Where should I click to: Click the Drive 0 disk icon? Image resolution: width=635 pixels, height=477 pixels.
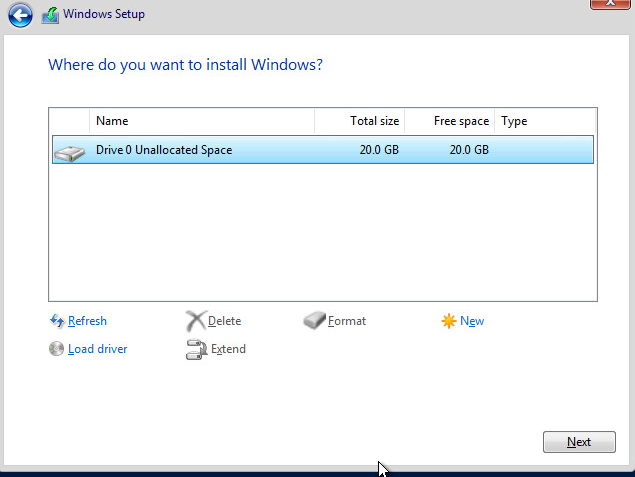70,152
